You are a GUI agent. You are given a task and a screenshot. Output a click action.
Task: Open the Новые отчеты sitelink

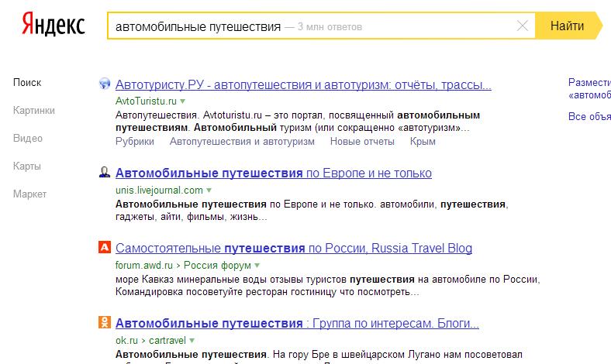(x=362, y=142)
